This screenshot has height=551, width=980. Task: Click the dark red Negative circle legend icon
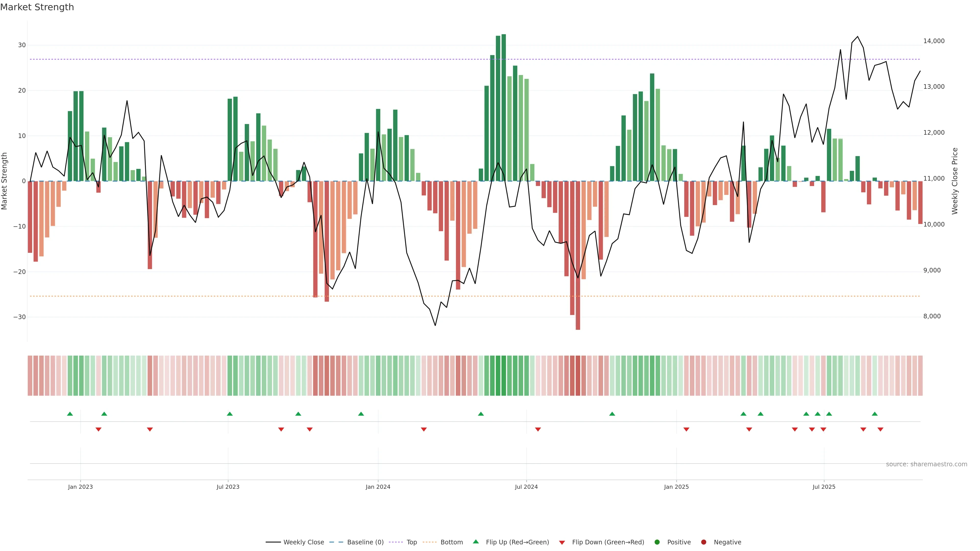point(703,542)
